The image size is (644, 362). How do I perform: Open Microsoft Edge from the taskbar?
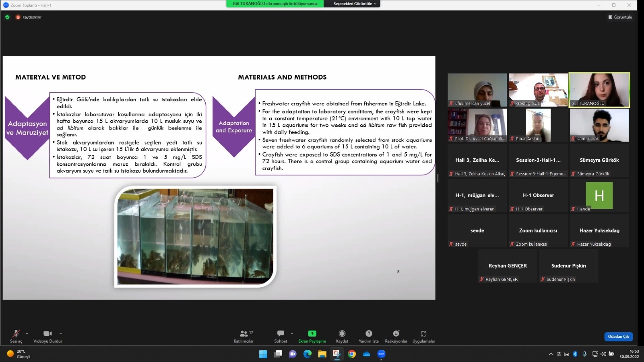click(x=308, y=354)
